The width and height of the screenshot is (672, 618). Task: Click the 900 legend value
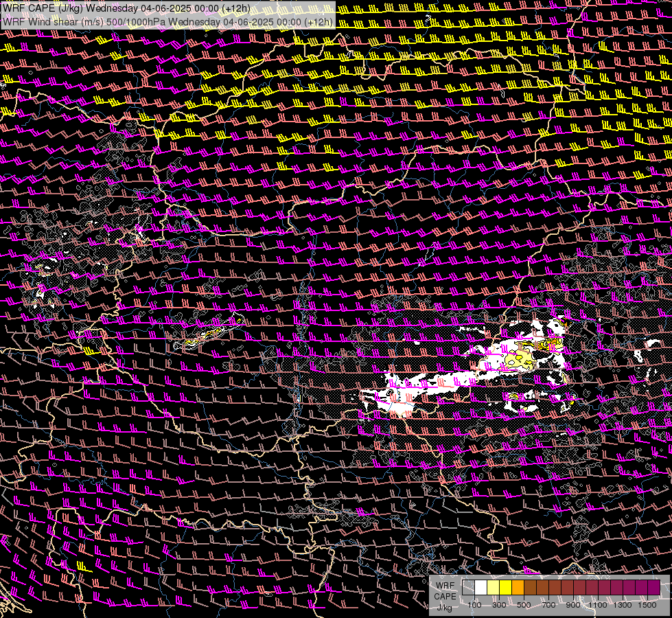point(573,605)
